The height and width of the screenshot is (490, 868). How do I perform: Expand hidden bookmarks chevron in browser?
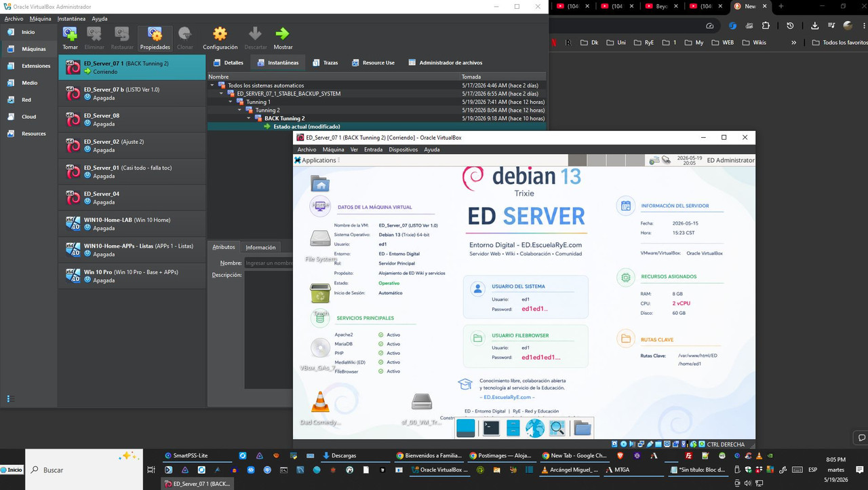click(793, 42)
